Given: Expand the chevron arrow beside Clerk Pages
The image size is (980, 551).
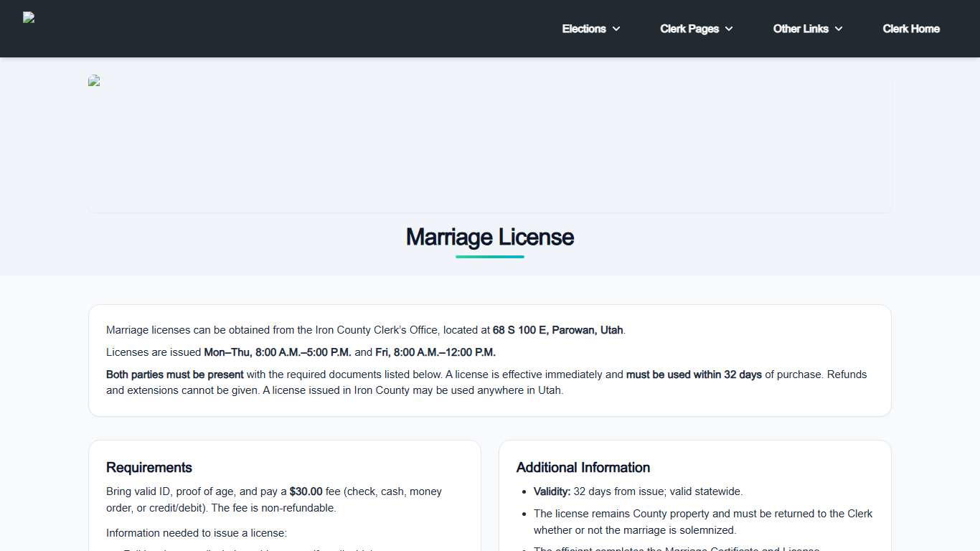Looking at the screenshot, I should click(x=729, y=29).
